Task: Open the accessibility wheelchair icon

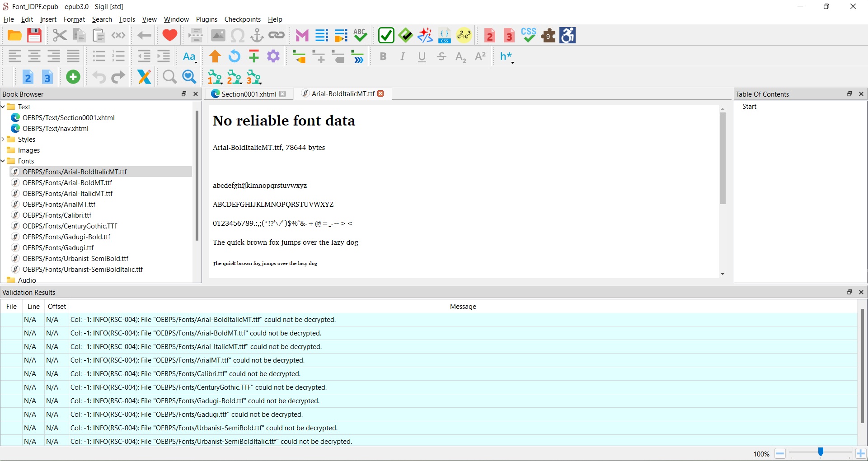Action: click(568, 35)
